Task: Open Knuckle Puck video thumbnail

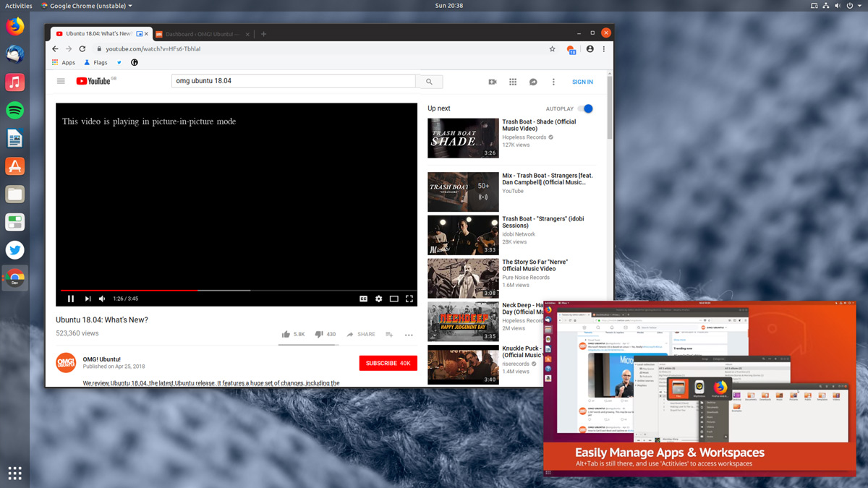Action: pos(463,364)
